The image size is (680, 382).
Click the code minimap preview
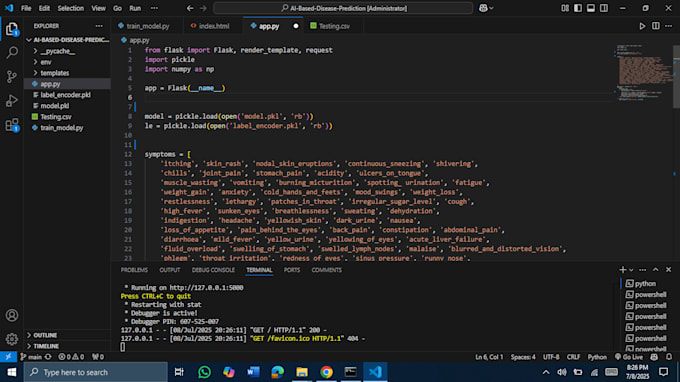click(644, 72)
